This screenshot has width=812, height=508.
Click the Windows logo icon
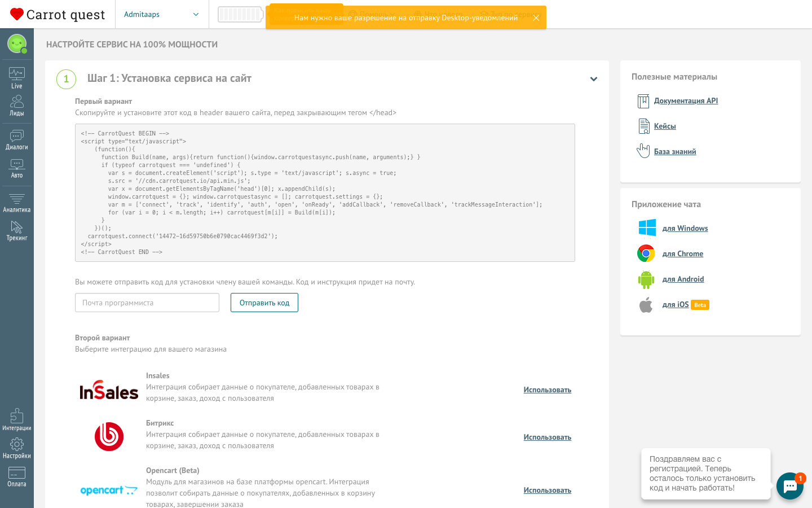point(647,228)
